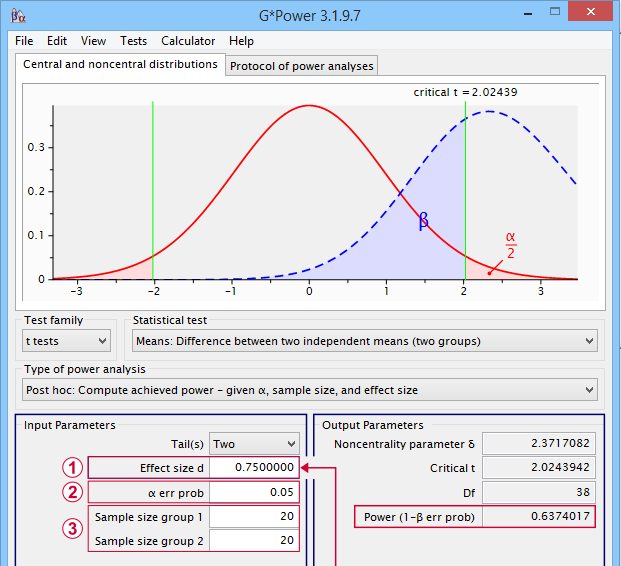Click the Sample size group 1 field
Image resolution: width=621 pixels, height=566 pixels.
(x=254, y=516)
